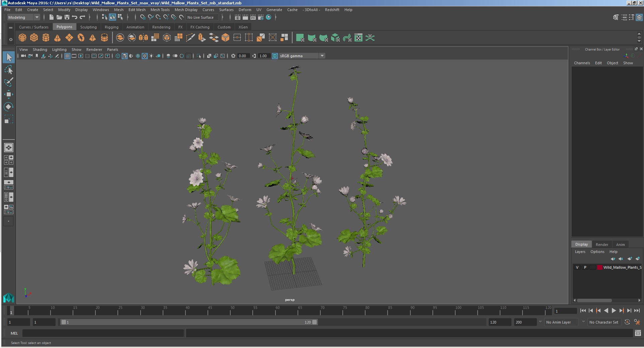Open the Render Settings clapper icon
The width and height of the screenshot is (644, 348).
pos(261,17)
